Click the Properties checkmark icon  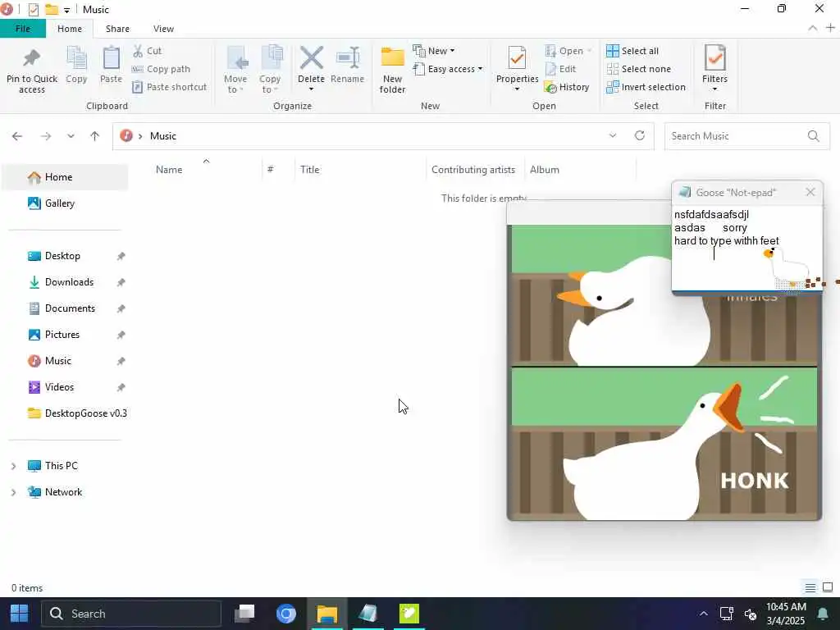[x=517, y=58]
